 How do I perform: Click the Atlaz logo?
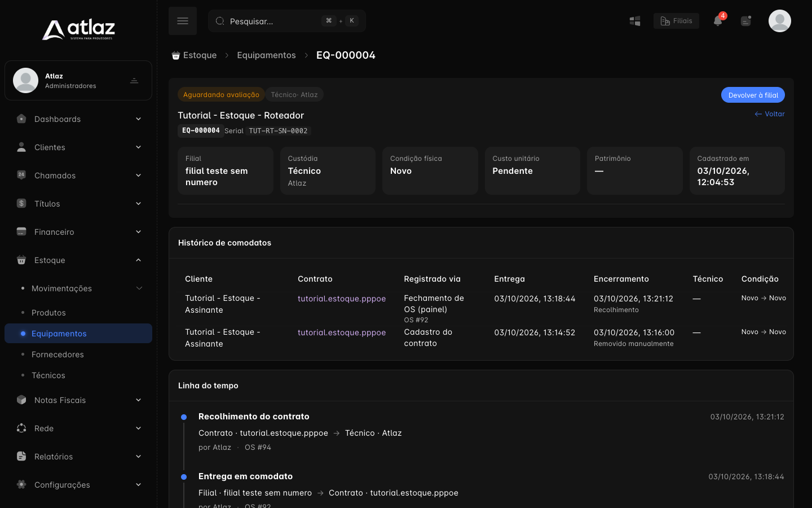pyautogui.click(x=78, y=30)
